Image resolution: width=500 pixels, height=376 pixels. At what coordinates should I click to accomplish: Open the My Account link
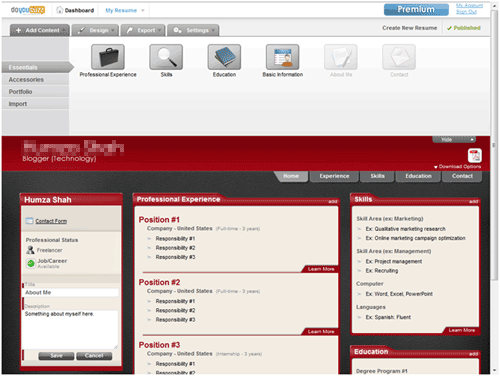(x=469, y=5)
